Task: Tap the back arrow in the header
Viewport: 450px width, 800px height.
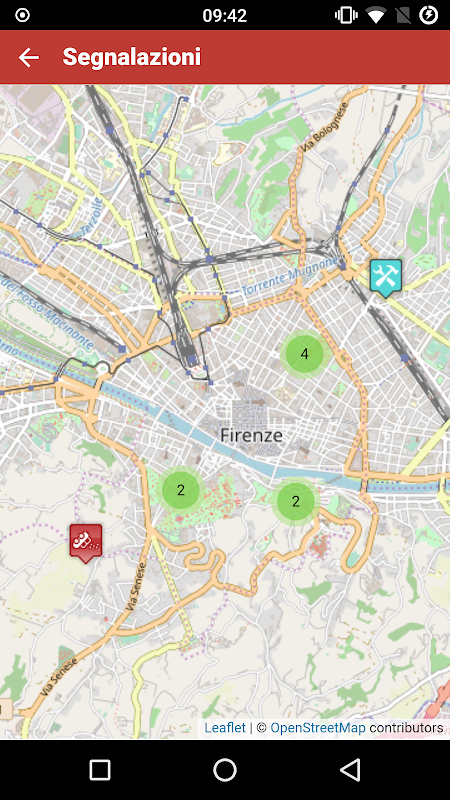Action: [29, 57]
